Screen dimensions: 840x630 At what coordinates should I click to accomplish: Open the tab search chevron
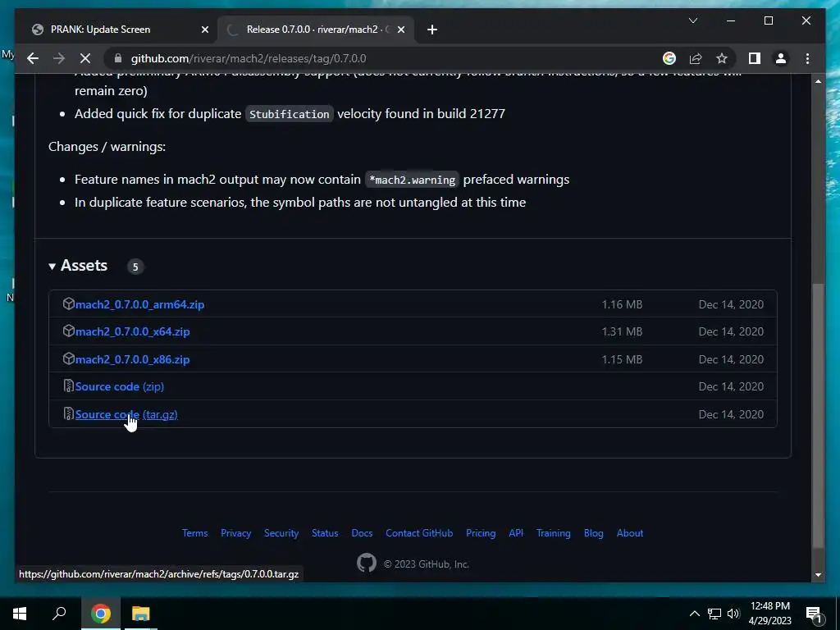point(692,21)
